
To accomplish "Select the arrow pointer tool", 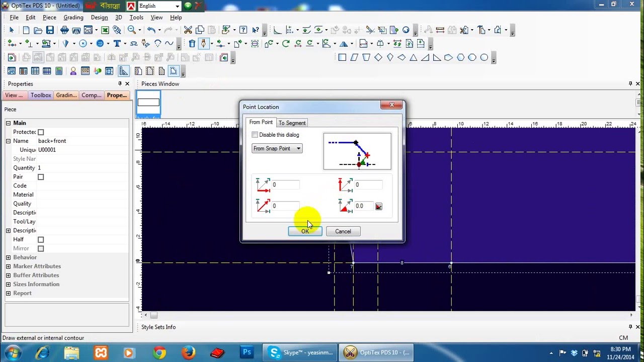I will coord(12,30).
